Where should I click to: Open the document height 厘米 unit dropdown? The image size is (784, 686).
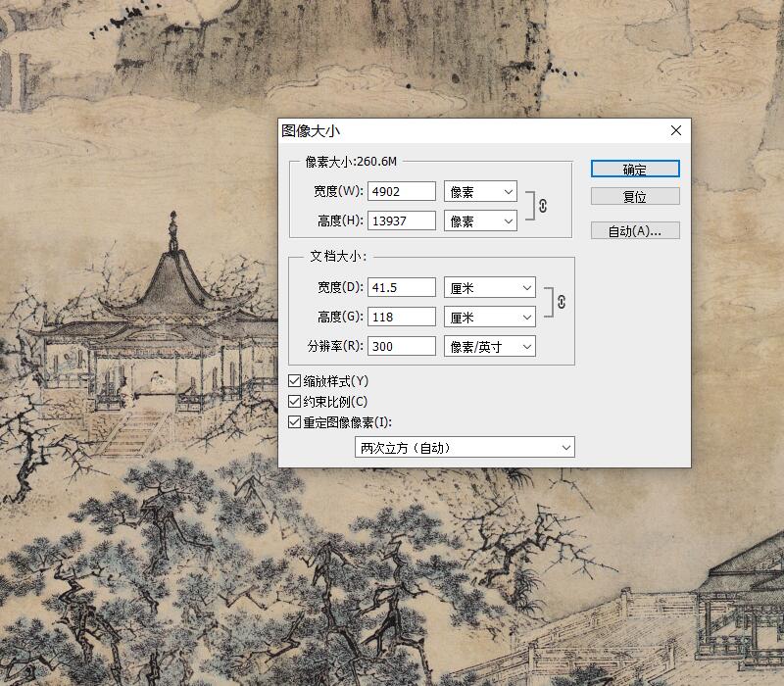(x=489, y=317)
